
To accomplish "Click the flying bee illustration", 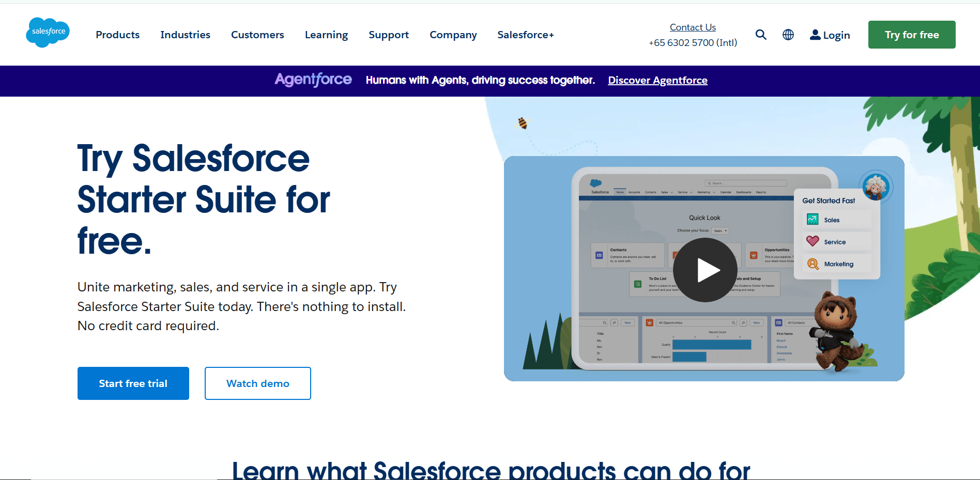I will [523, 123].
